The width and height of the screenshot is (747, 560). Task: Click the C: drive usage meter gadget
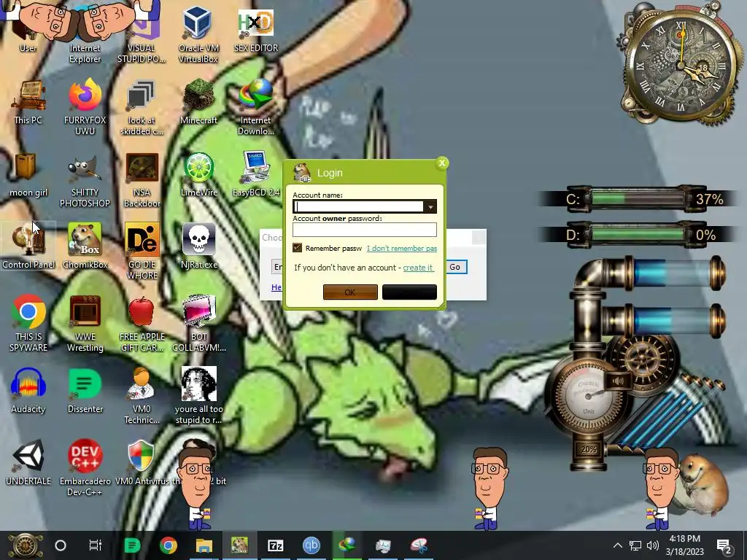click(638, 198)
